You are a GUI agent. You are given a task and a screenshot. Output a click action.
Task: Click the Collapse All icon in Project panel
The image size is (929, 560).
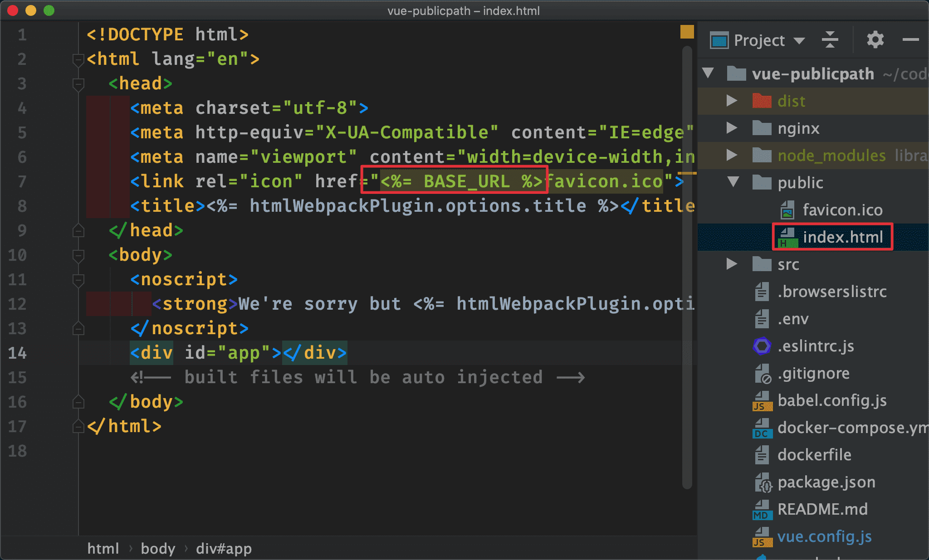pos(830,40)
